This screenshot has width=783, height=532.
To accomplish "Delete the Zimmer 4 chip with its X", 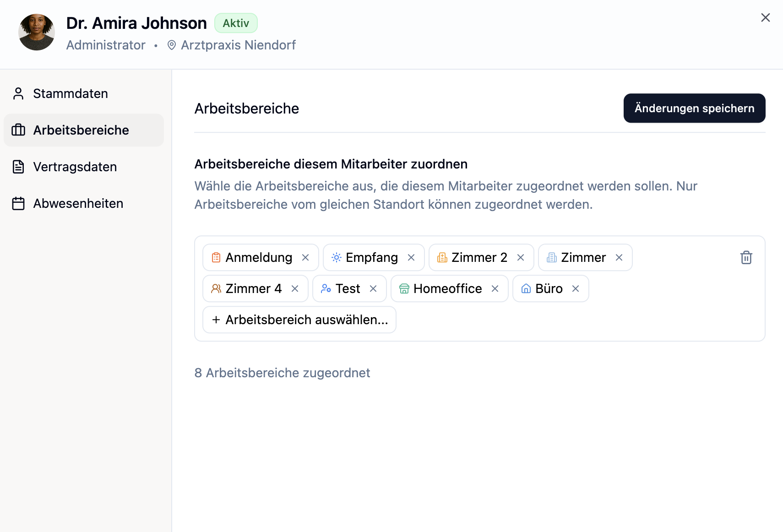I will coord(295,289).
